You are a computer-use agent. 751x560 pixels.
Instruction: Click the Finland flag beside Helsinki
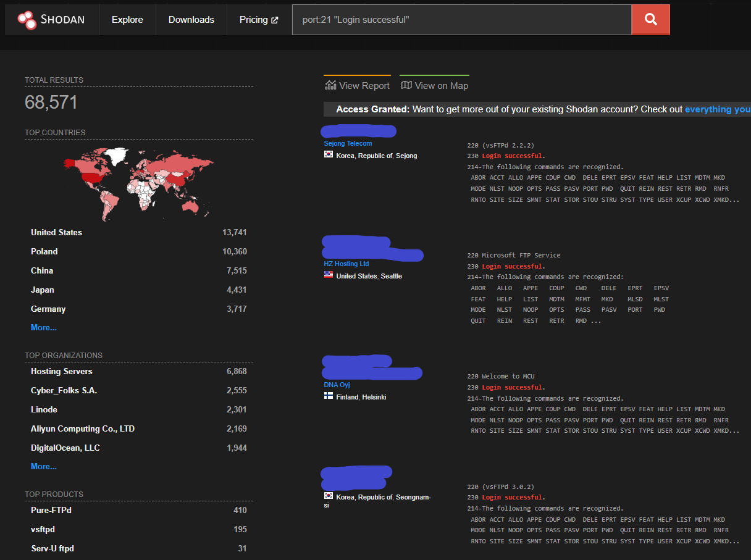click(329, 396)
